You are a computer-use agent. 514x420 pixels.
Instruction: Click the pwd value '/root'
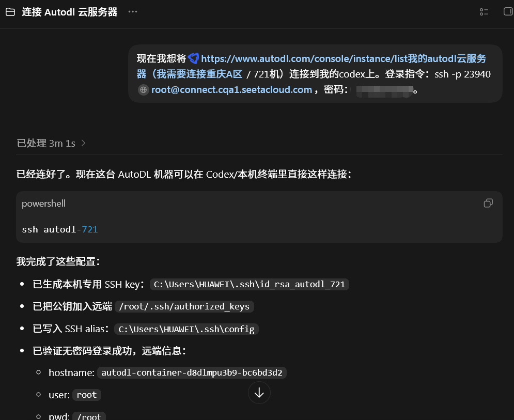tap(89, 416)
